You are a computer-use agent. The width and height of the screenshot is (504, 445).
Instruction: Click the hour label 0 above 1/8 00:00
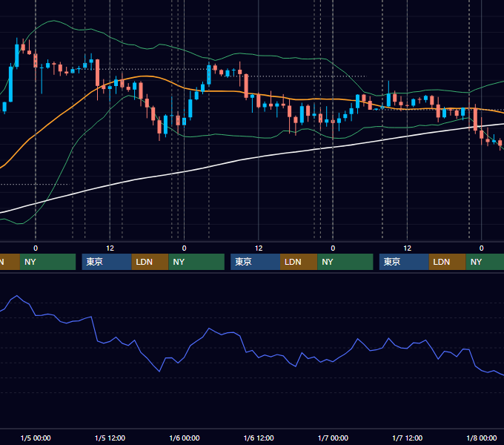point(482,248)
